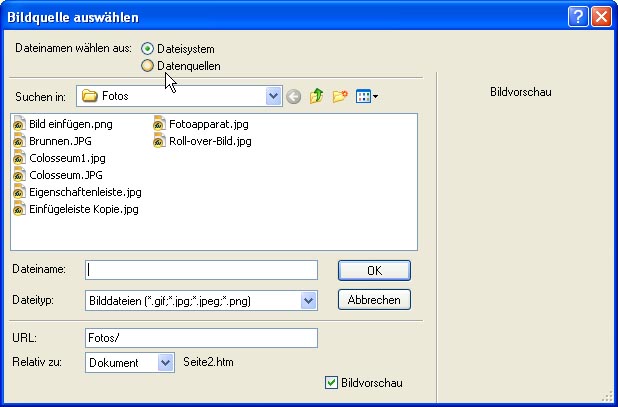The image size is (618, 407).
Task: Click the Bilddateien file type text
Action: click(x=170, y=301)
